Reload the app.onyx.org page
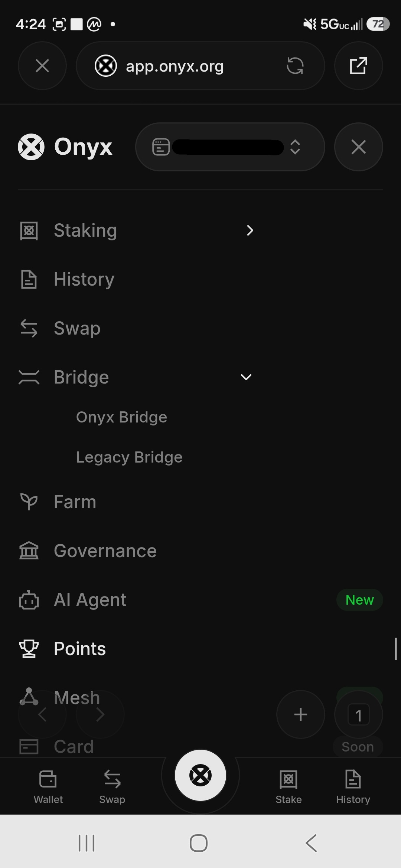 click(x=295, y=66)
